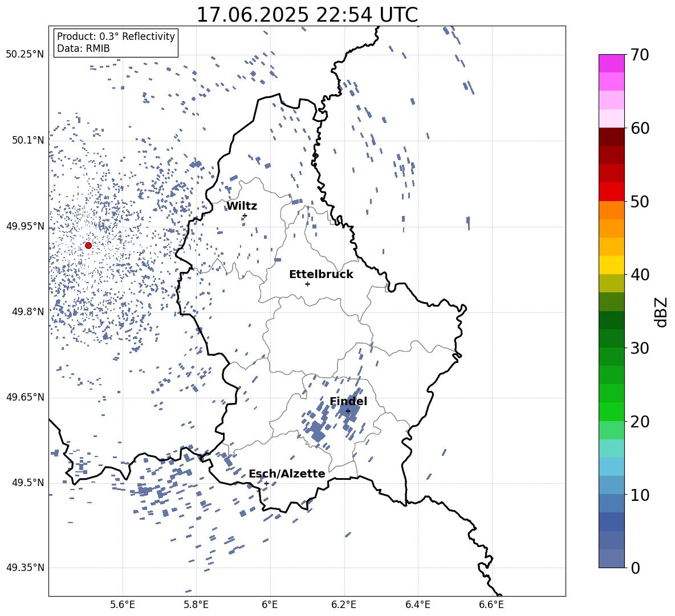Viewport: 675px width, 616px height.
Task: Click the Data: RMIB text
Action: click(83, 48)
